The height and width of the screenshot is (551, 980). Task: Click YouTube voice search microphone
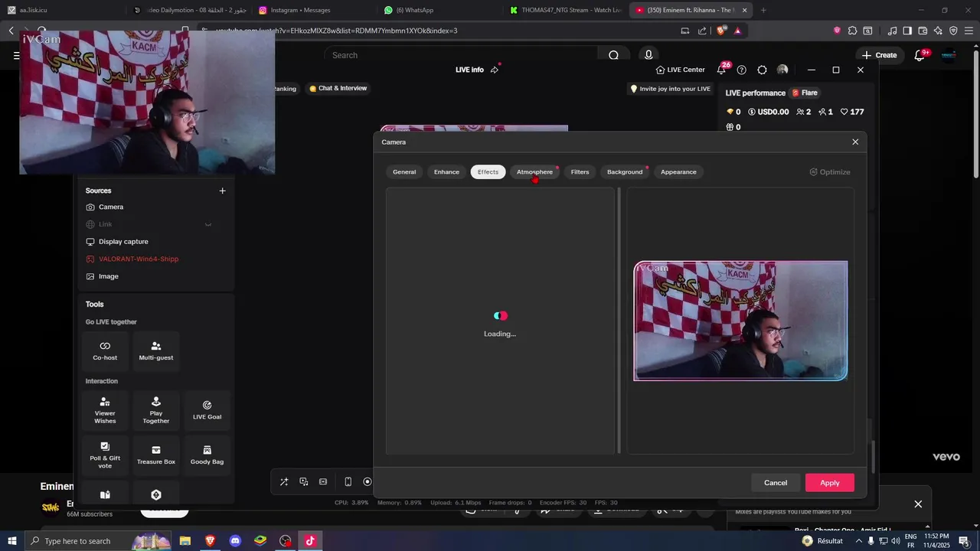[x=648, y=55]
